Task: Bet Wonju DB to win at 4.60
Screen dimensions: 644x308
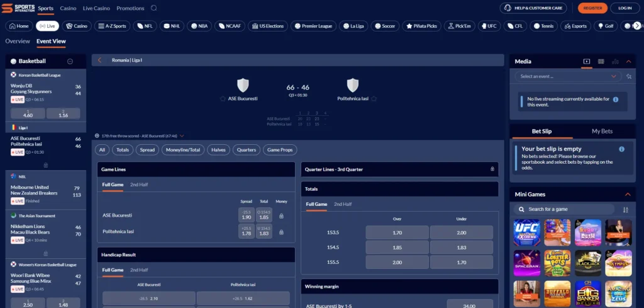Action: coord(28,113)
